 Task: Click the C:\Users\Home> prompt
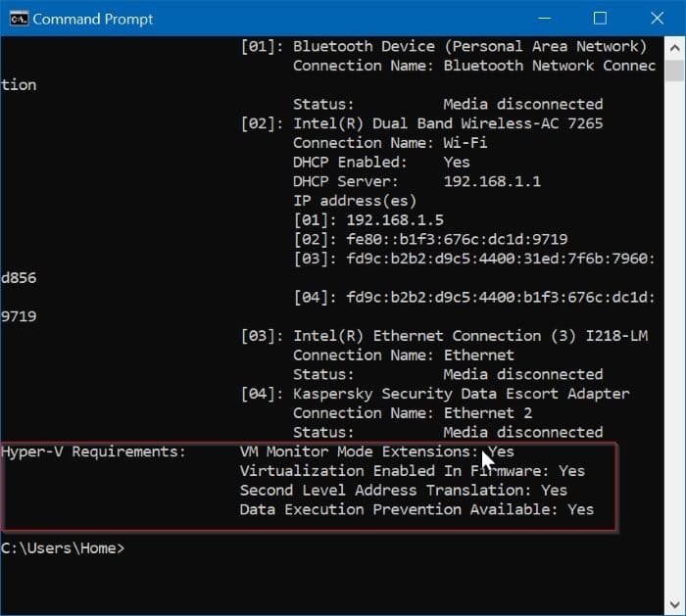pyautogui.click(x=63, y=548)
